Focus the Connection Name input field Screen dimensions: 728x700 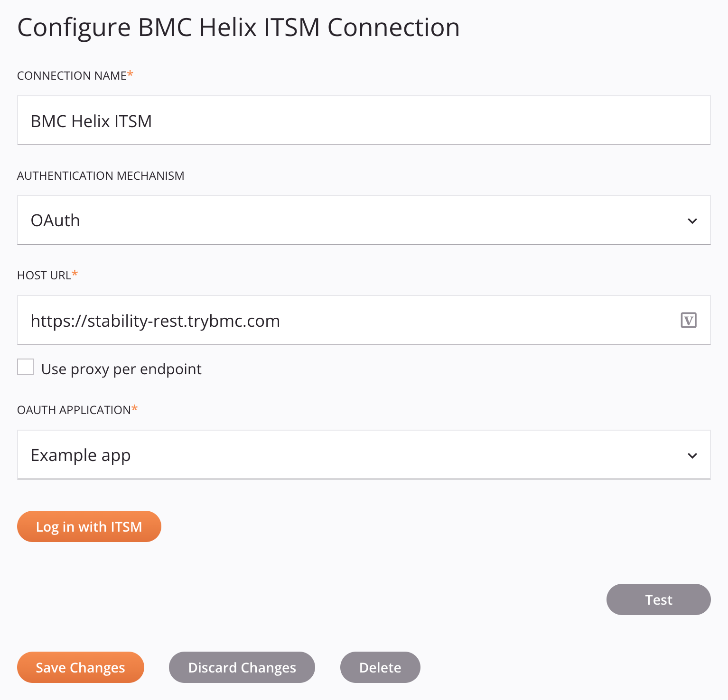[364, 120]
